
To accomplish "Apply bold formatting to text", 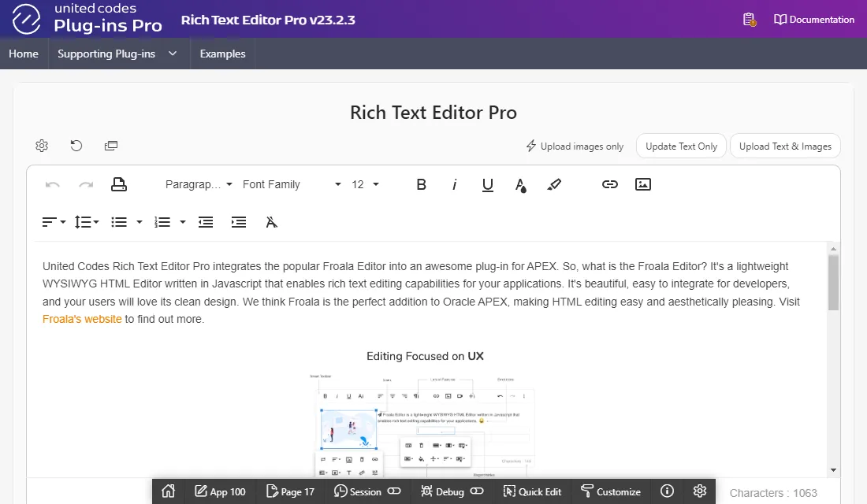I will pos(421,184).
